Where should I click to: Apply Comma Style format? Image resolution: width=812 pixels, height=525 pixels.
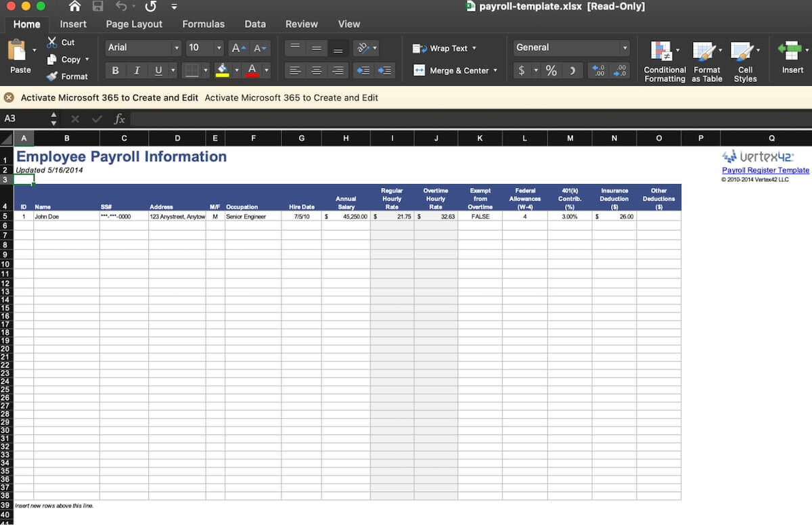pyautogui.click(x=572, y=70)
